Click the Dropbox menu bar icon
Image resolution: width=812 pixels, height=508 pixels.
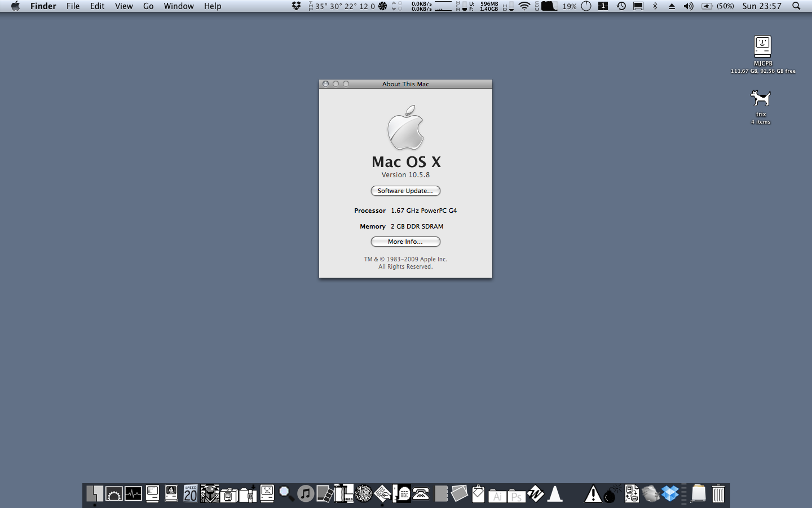(296, 6)
